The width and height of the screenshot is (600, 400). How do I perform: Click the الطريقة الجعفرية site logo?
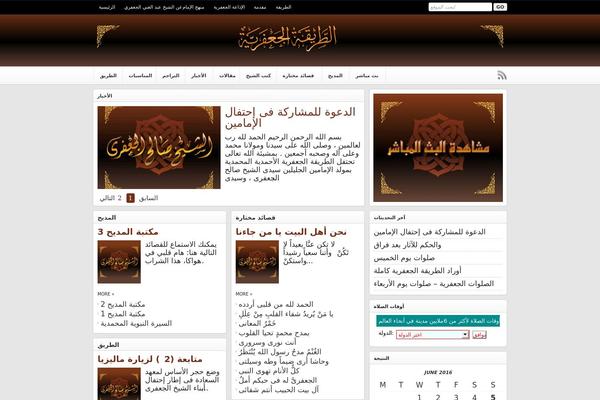point(288,38)
